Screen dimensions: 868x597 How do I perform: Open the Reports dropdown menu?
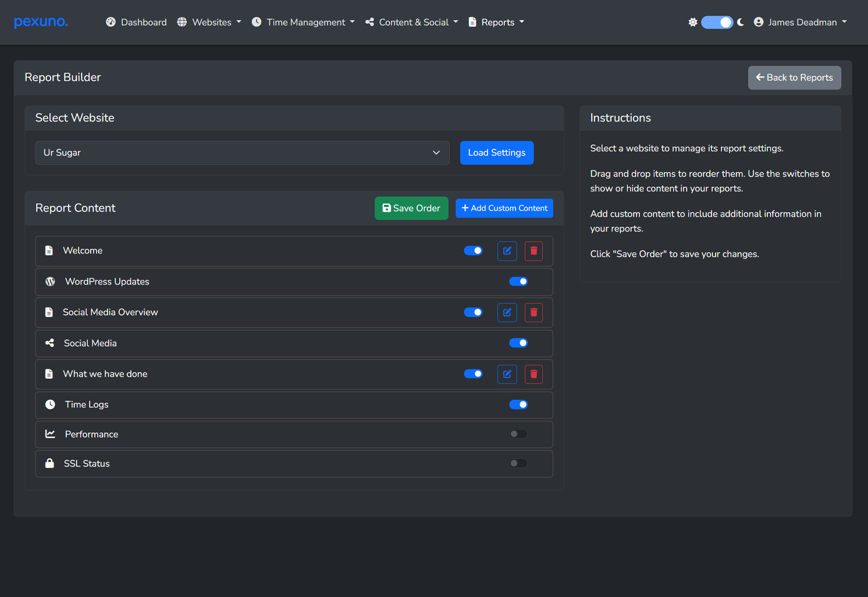coord(496,22)
